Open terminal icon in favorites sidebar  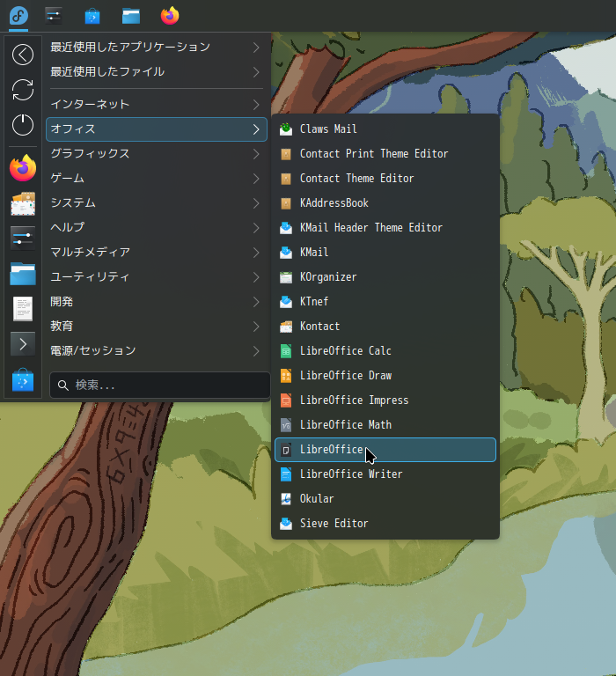pos(23,344)
